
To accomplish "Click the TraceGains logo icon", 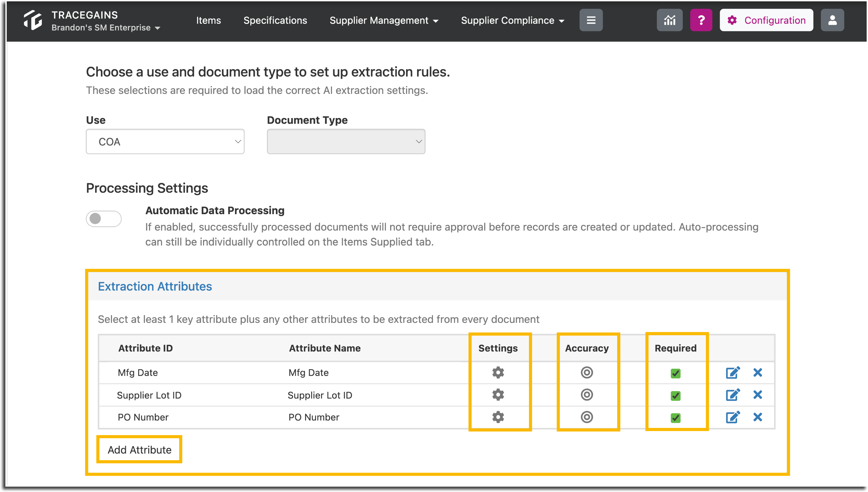I will [x=33, y=20].
